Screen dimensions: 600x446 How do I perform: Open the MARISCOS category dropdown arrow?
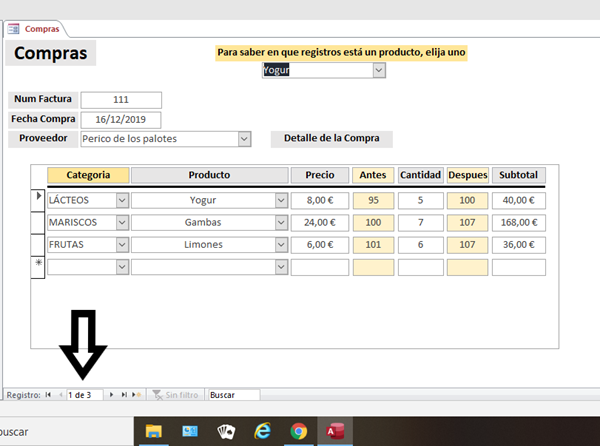(x=122, y=223)
